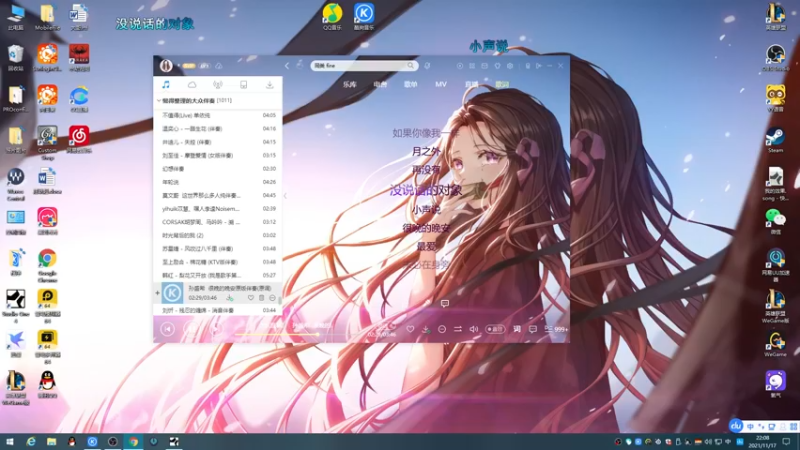Switch to the 直播 live tab
The image size is (800, 450).
[471, 85]
